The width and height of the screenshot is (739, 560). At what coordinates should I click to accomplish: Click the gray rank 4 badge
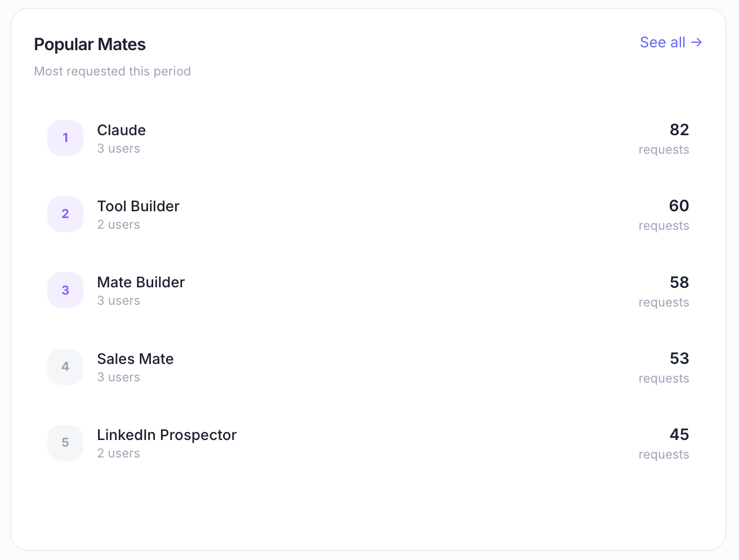(65, 367)
